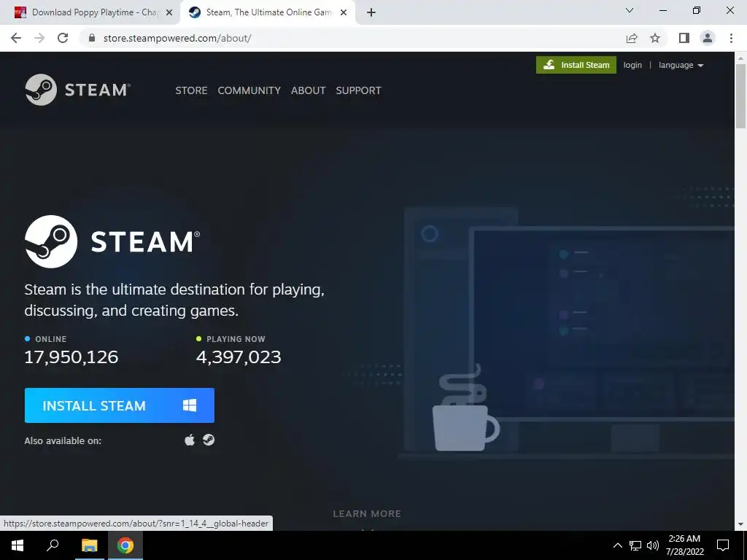Open the ABOUT menu item
Image resolution: width=747 pixels, height=560 pixels.
click(x=309, y=90)
